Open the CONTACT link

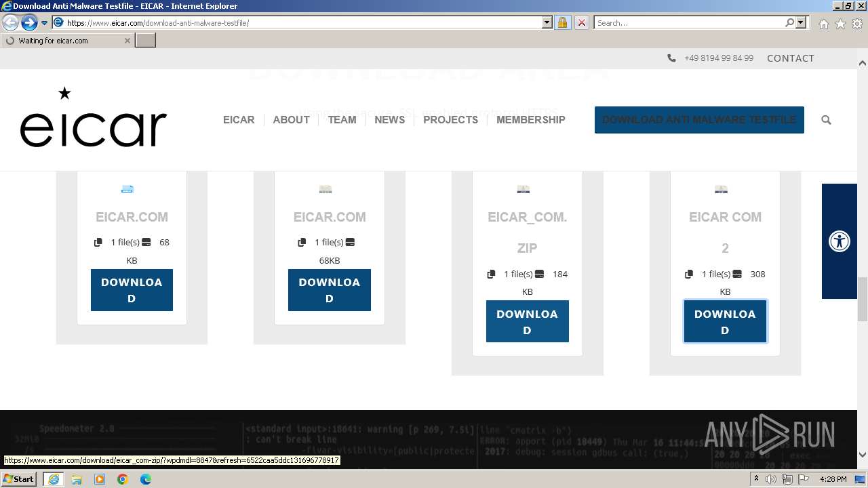pos(791,58)
